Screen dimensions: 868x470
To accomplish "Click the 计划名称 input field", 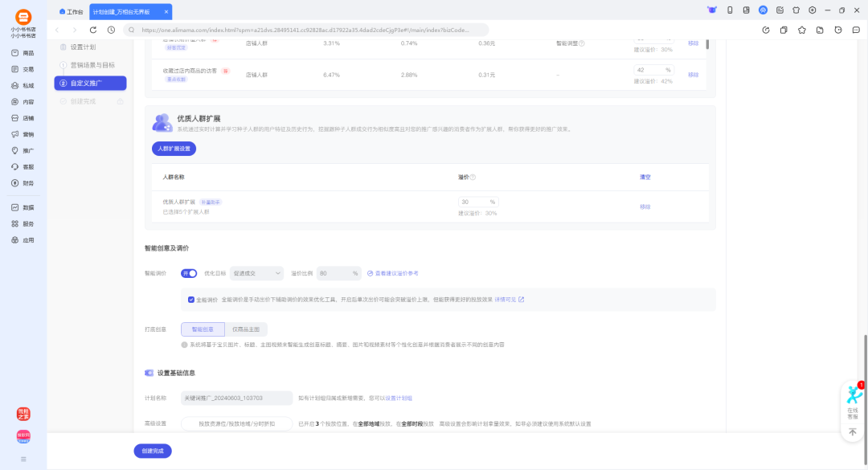I will (236, 398).
